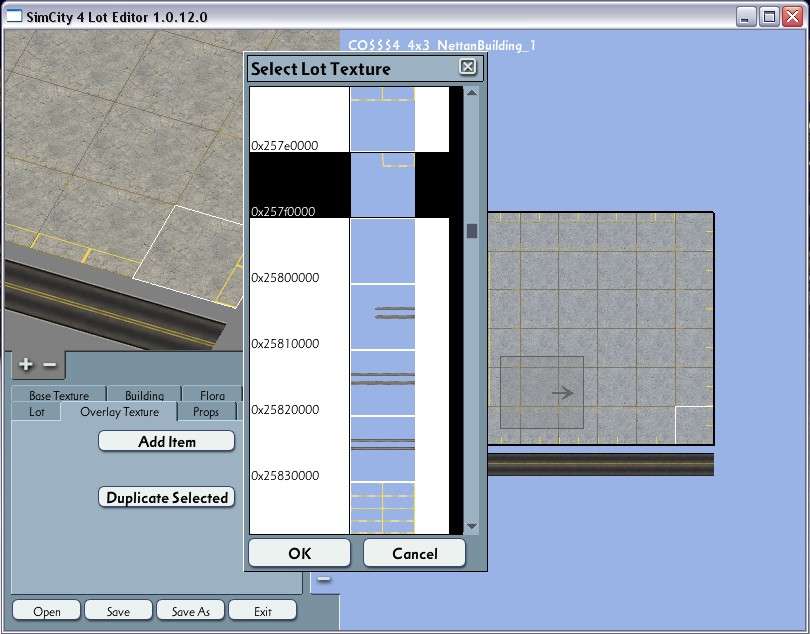Click the texture list scrollbar thumb
This screenshot has height=634, width=810.
472,231
